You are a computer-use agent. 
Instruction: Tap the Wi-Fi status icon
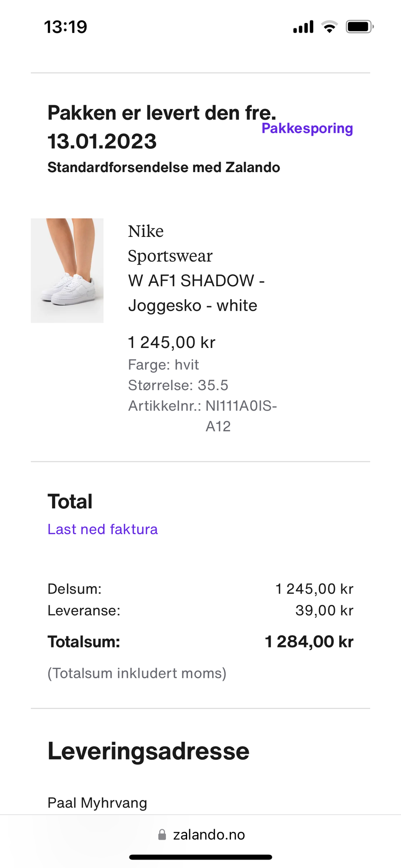(329, 27)
